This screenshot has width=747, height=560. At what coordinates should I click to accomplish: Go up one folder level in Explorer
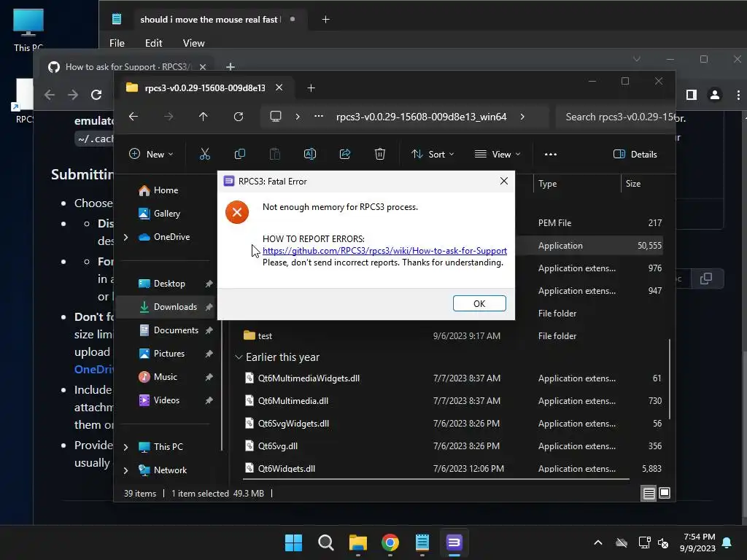[x=204, y=117]
